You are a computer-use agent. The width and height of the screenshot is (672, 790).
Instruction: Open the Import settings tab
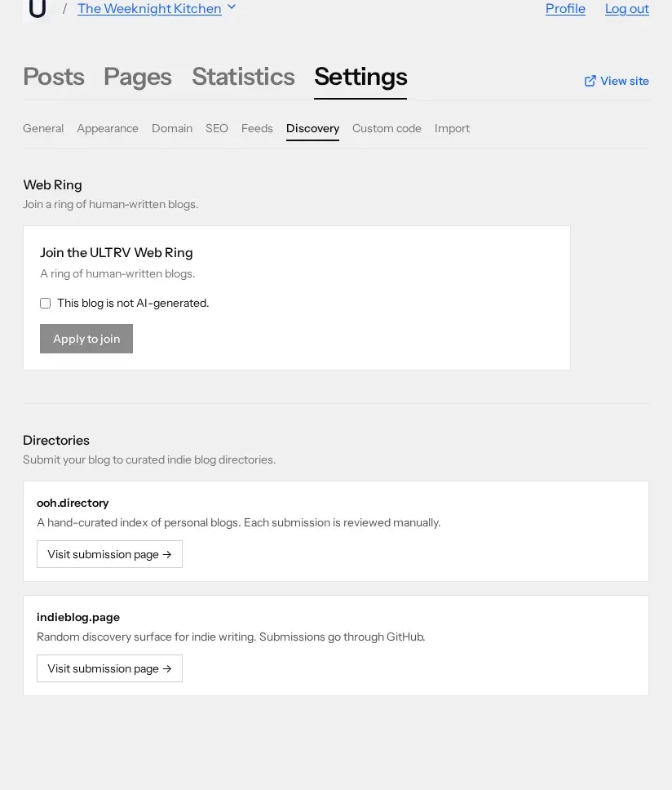[x=452, y=128]
